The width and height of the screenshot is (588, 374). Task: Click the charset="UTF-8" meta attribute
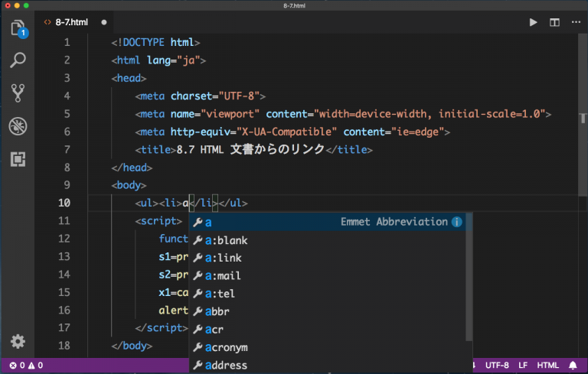215,96
